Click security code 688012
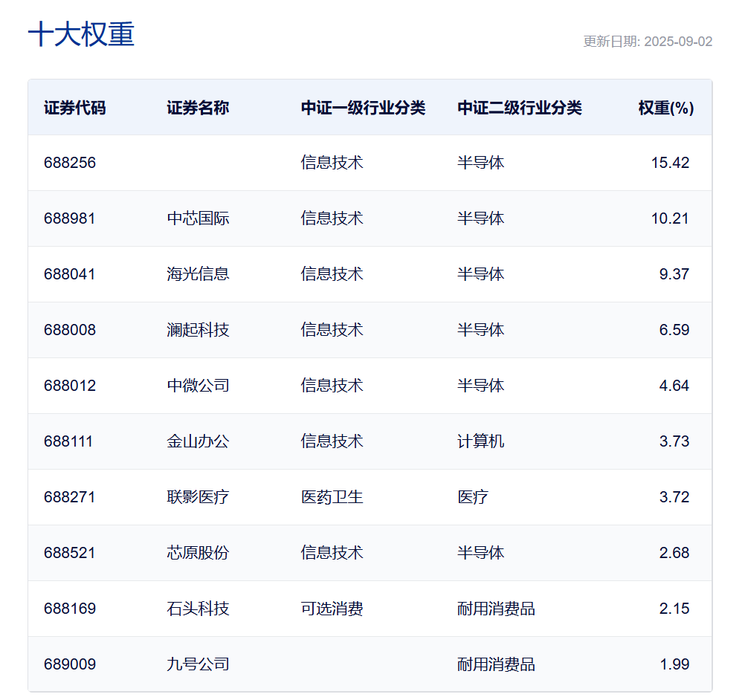 pyautogui.click(x=70, y=386)
